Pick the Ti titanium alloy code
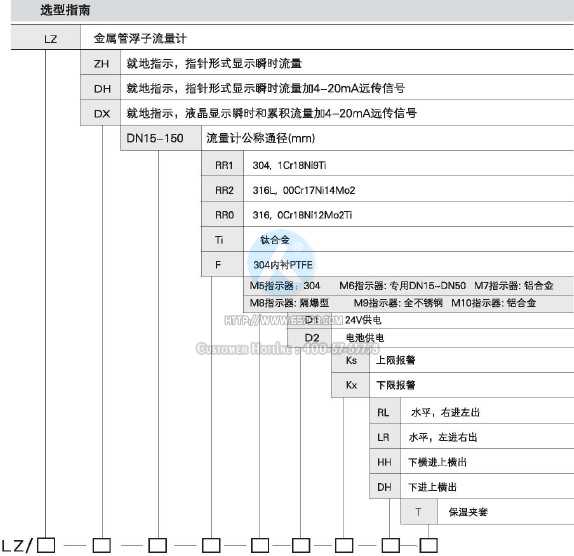This screenshot has height=556, width=574. click(223, 240)
